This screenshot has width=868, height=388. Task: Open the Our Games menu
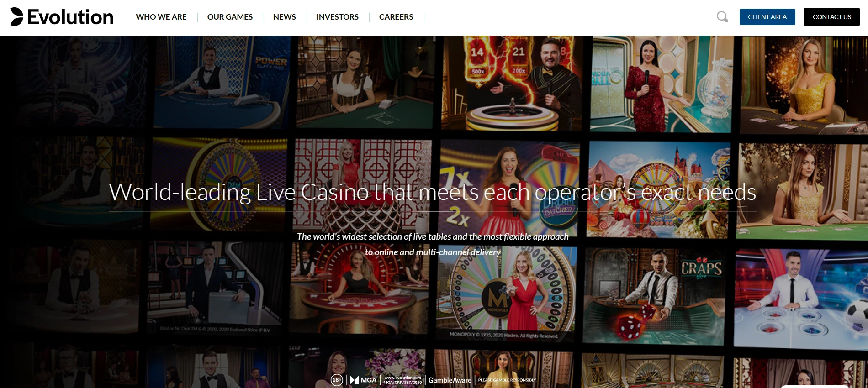(x=230, y=17)
